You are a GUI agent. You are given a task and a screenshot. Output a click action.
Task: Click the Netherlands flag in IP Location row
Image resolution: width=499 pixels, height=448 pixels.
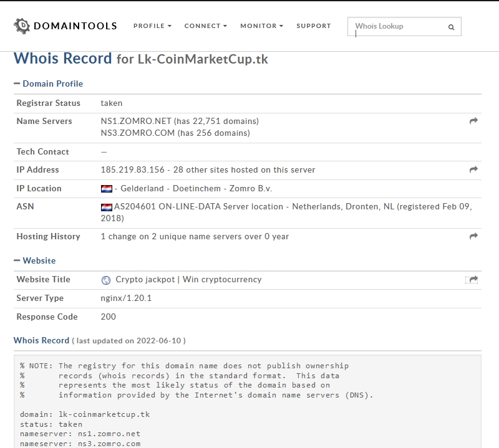pos(106,189)
